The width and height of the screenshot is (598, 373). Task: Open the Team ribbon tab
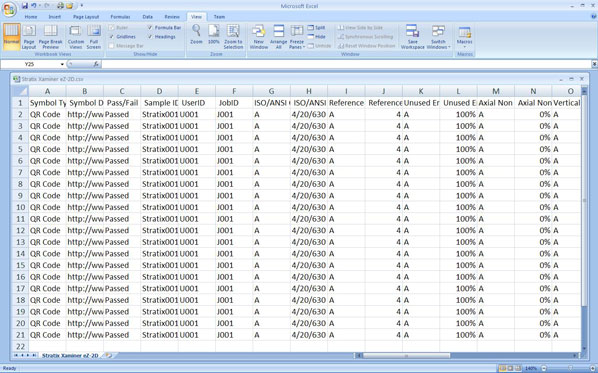(x=219, y=17)
